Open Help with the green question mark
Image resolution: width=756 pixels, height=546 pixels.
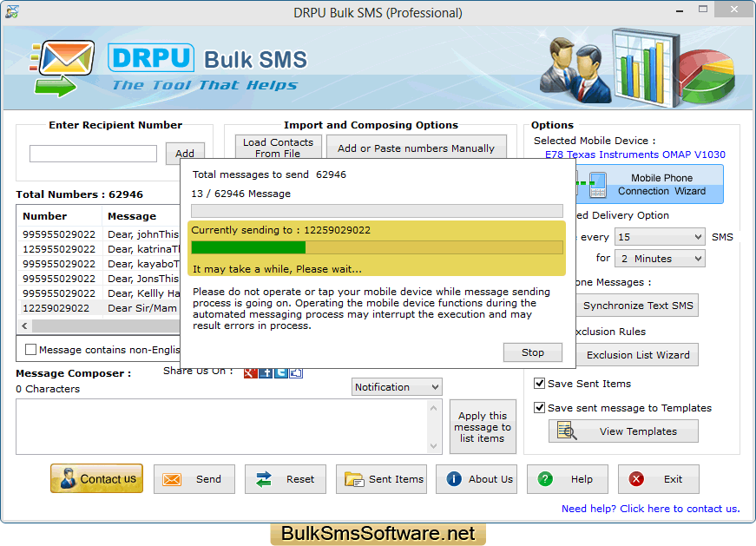point(568,479)
